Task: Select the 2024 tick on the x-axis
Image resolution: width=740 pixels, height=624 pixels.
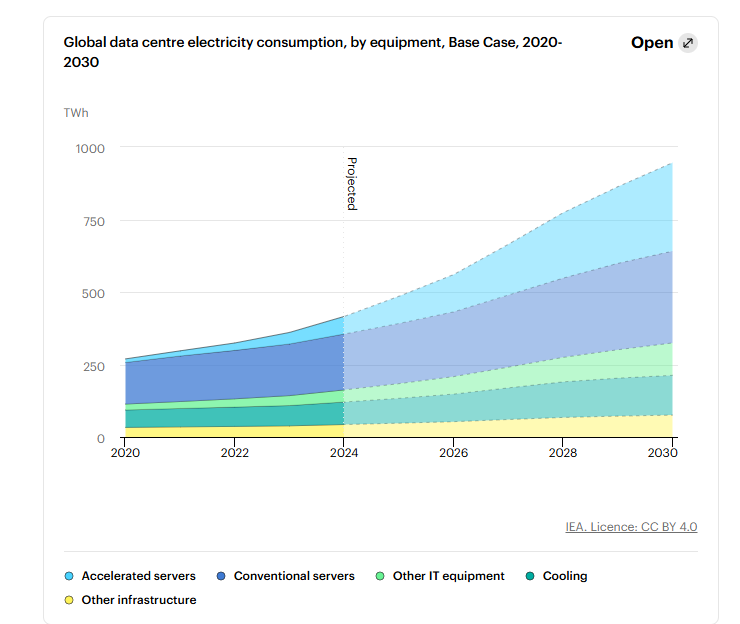Action: [x=344, y=453]
